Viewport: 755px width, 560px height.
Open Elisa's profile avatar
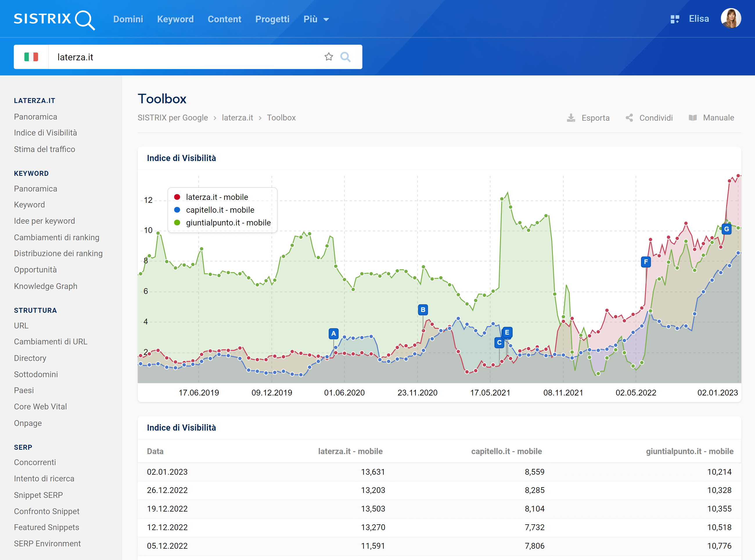pos(731,18)
